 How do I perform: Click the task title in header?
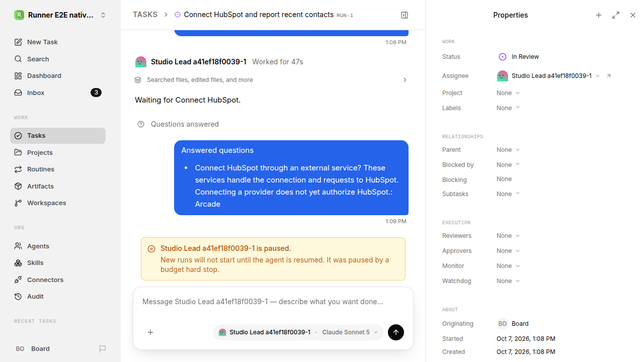[259, 15]
